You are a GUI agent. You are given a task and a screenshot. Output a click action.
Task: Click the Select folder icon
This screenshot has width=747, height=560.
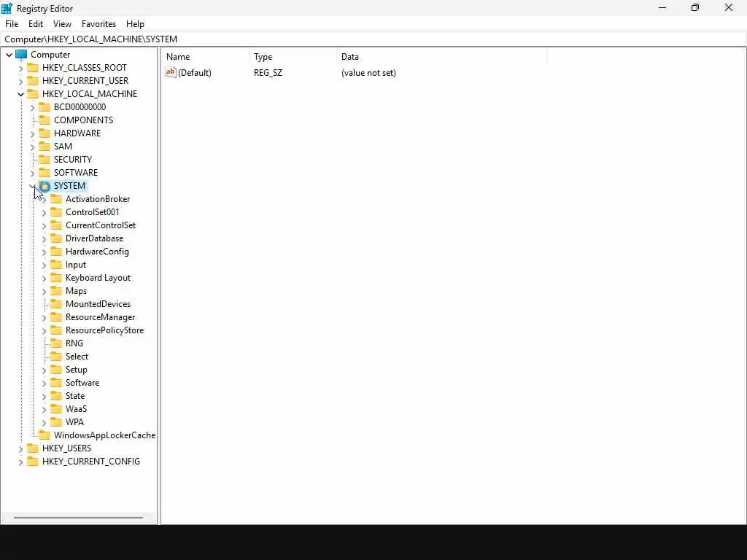pos(56,357)
